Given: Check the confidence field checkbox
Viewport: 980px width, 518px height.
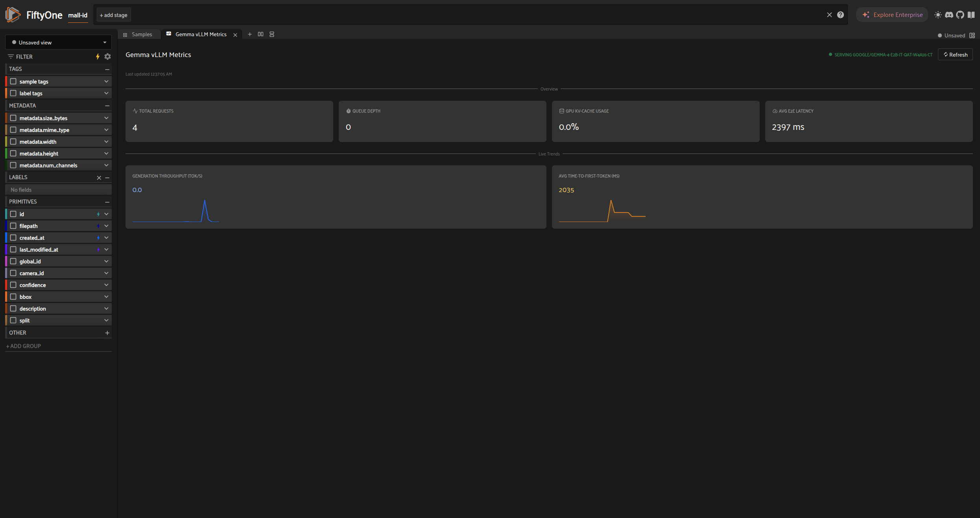Looking at the screenshot, I should (x=13, y=285).
